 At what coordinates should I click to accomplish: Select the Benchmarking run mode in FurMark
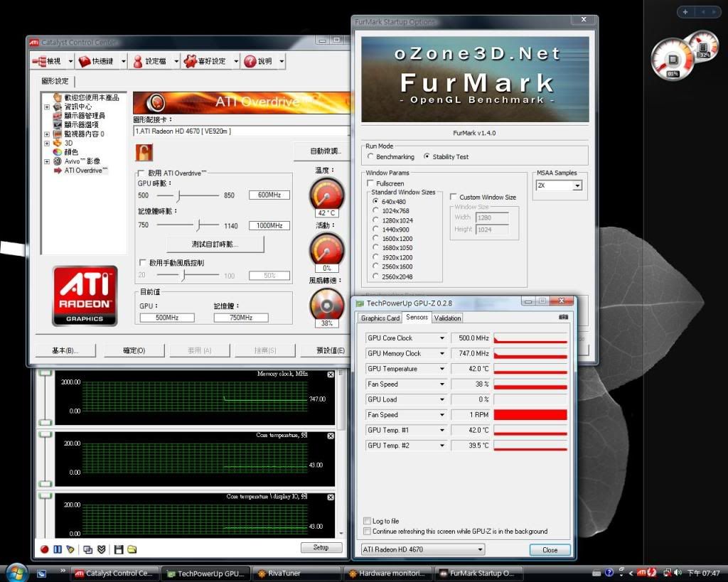click(370, 156)
